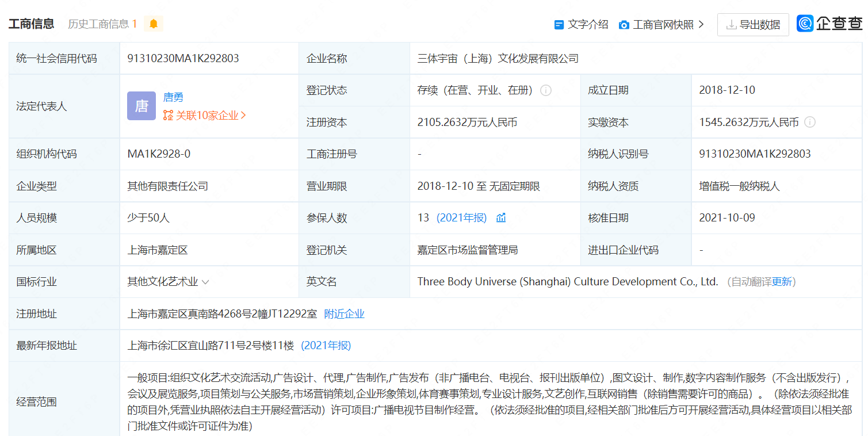868x436 pixels.
Task: Click 企业类型 value 其他有限责任公司
Action: tap(168, 186)
